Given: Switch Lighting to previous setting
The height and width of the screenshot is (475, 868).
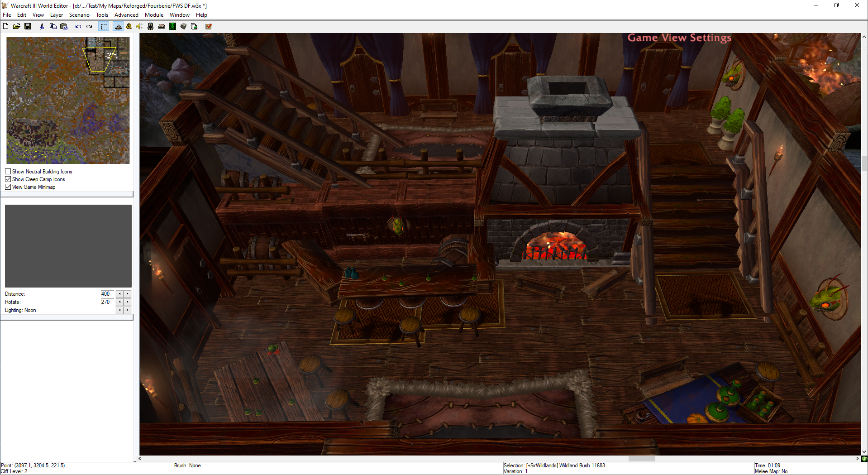Looking at the screenshot, I should coord(120,310).
